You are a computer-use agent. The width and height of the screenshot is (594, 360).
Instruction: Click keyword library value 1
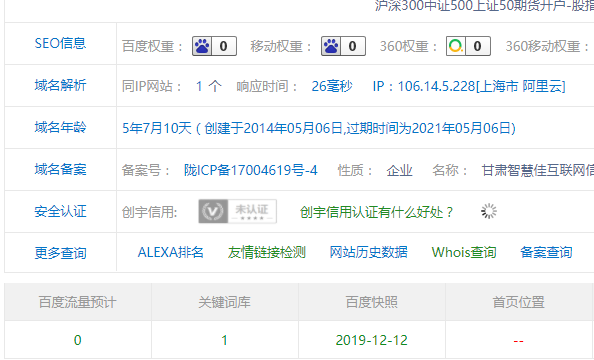pyautogui.click(x=224, y=340)
